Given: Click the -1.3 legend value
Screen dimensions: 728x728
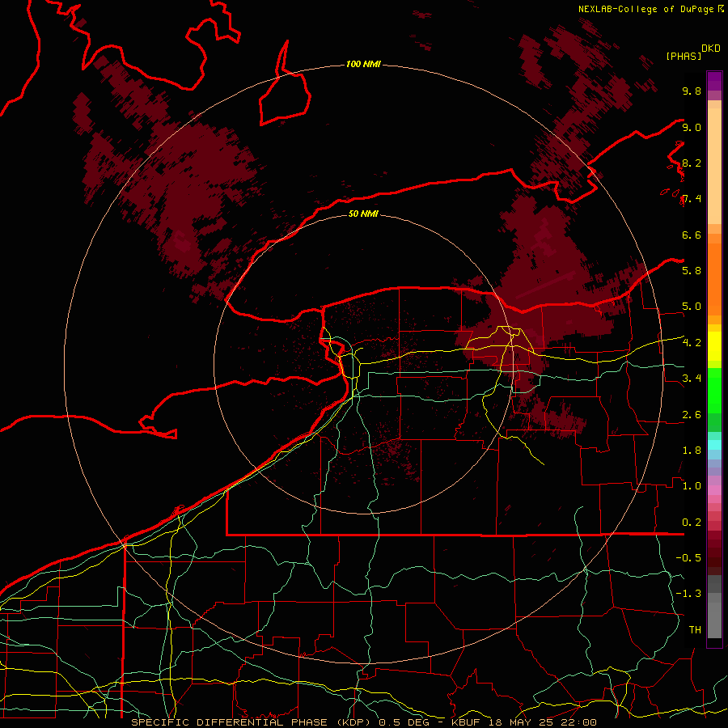Looking at the screenshot, I should 688,594.
